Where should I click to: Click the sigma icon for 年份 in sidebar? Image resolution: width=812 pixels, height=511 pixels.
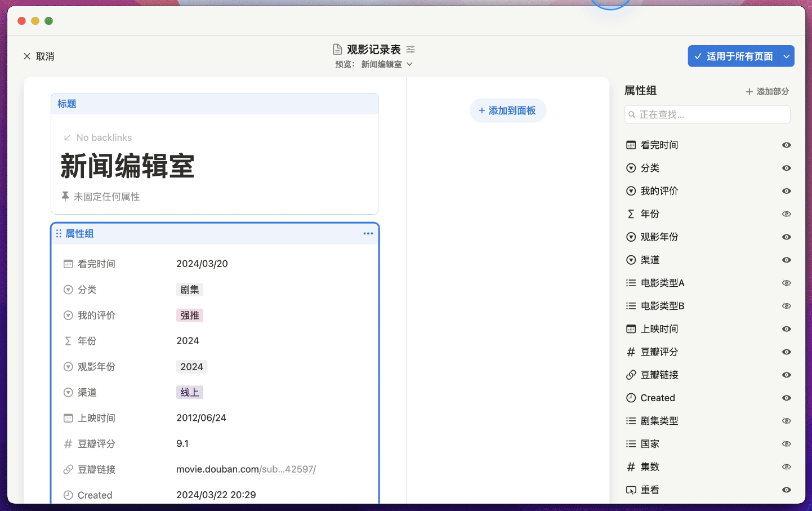pyautogui.click(x=631, y=214)
